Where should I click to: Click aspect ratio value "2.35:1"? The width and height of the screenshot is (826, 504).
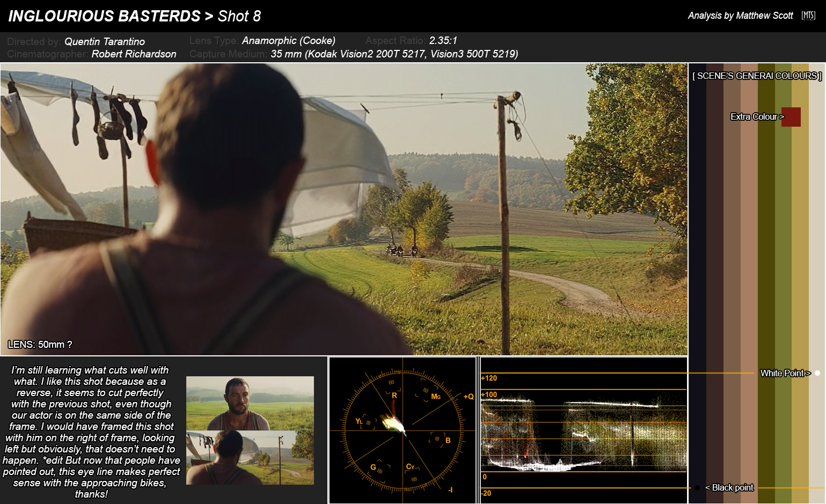point(443,40)
